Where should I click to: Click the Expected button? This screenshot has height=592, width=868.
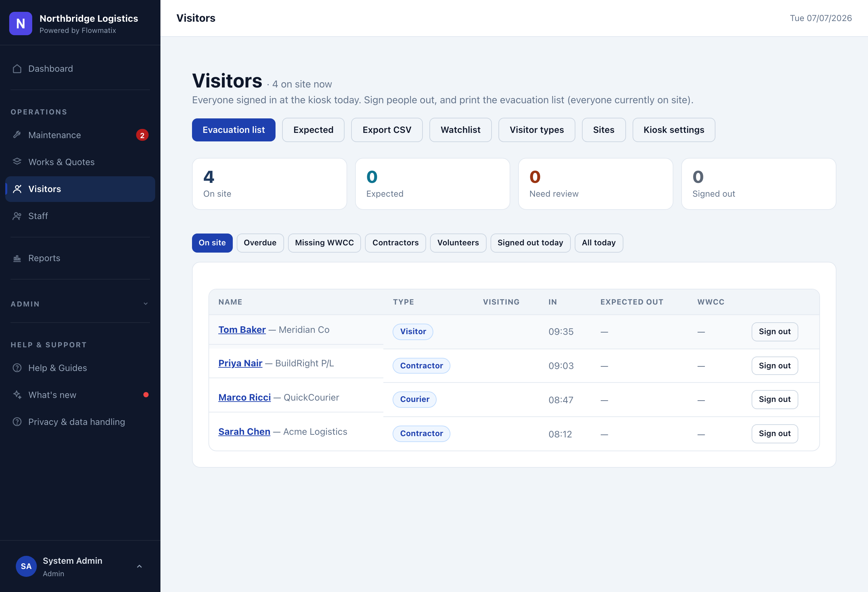tap(313, 130)
